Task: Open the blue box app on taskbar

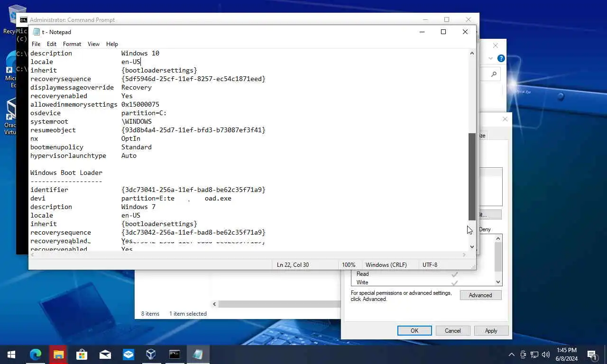Action: point(129,354)
